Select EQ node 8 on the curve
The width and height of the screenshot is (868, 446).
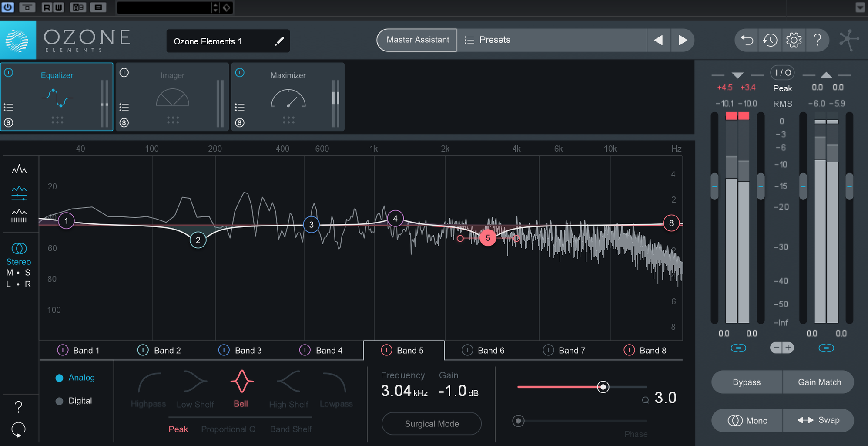pyautogui.click(x=671, y=223)
